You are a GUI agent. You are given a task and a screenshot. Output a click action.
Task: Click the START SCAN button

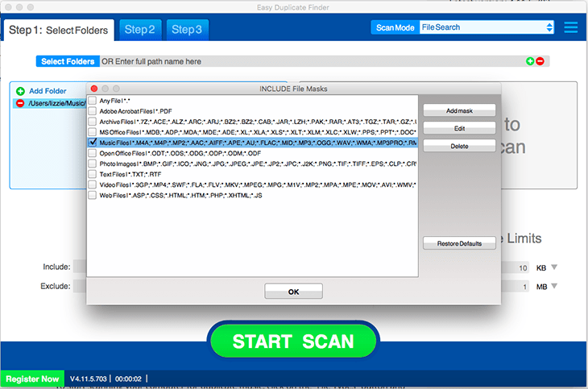tap(293, 341)
